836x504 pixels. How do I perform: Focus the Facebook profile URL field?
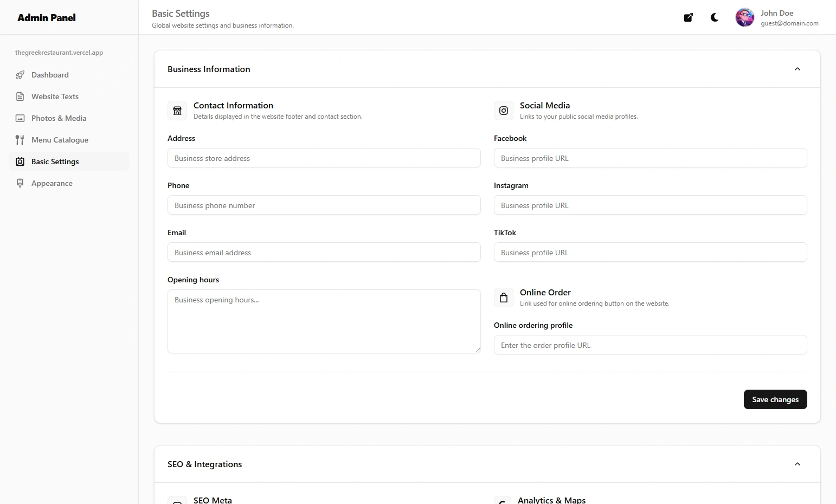[x=650, y=158]
